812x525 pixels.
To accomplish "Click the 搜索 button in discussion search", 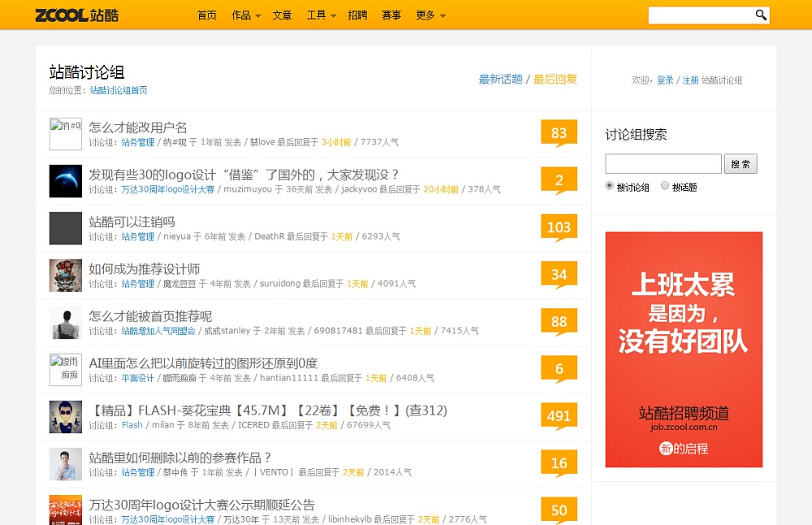I will [741, 164].
